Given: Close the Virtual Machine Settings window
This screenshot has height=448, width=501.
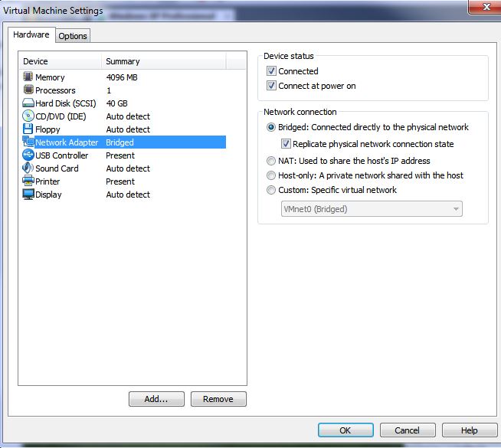Looking at the screenshot, I should coord(486,7).
